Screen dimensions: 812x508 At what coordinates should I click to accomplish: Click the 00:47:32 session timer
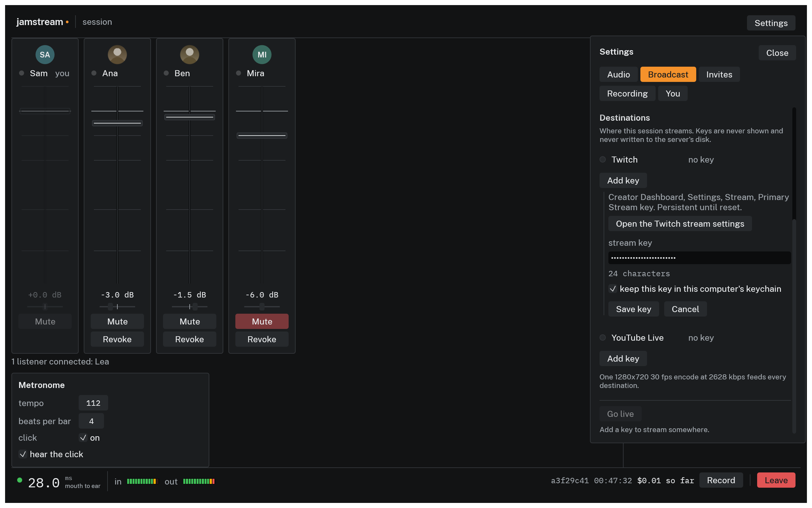point(613,480)
